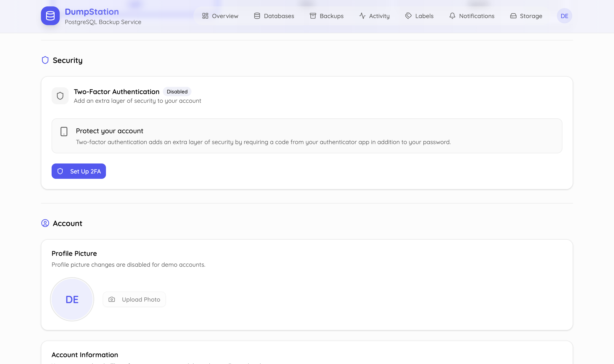Select the Overview grid icon
Image resolution: width=614 pixels, height=364 pixels.
click(206, 16)
